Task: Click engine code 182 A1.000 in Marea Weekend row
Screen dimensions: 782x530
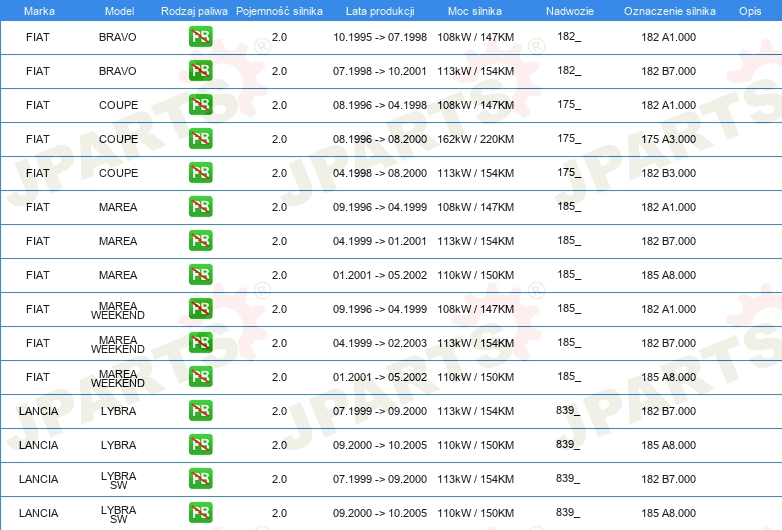Action: [x=668, y=309]
